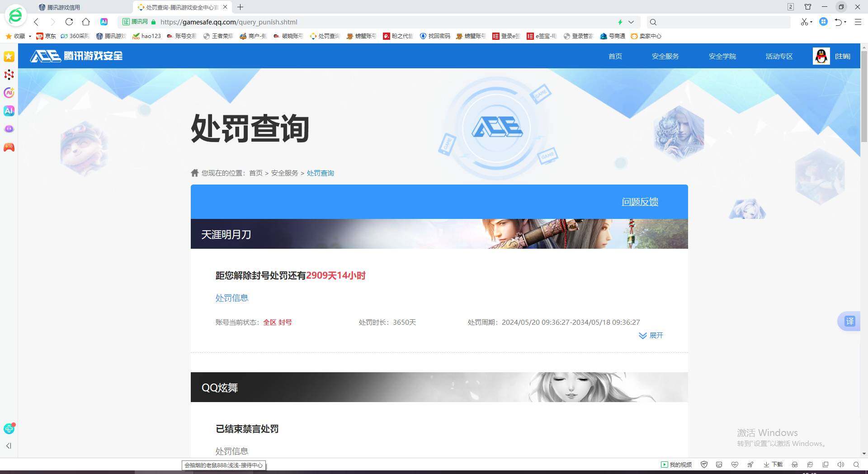The image size is (868, 474).
Task: Open the browser hamburger menu
Action: tap(858, 22)
